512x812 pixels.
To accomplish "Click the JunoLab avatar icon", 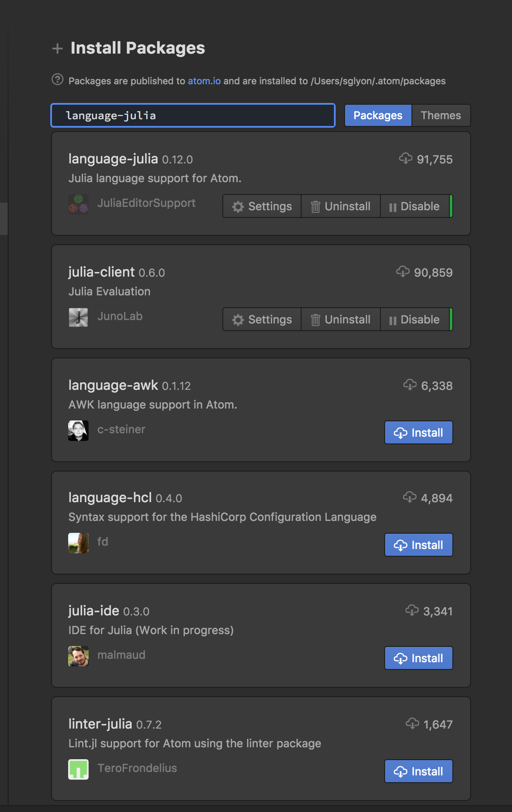I will tap(78, 316).
